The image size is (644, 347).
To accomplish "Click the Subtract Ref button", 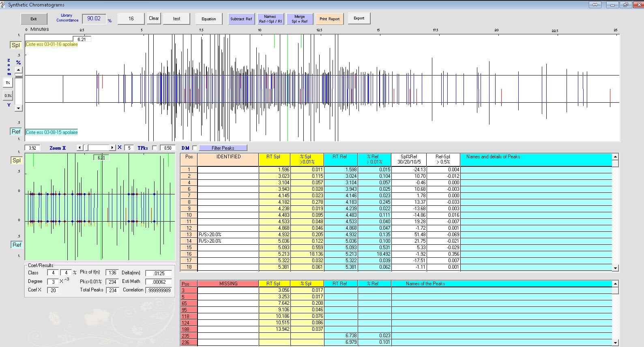I will point(241,19).
